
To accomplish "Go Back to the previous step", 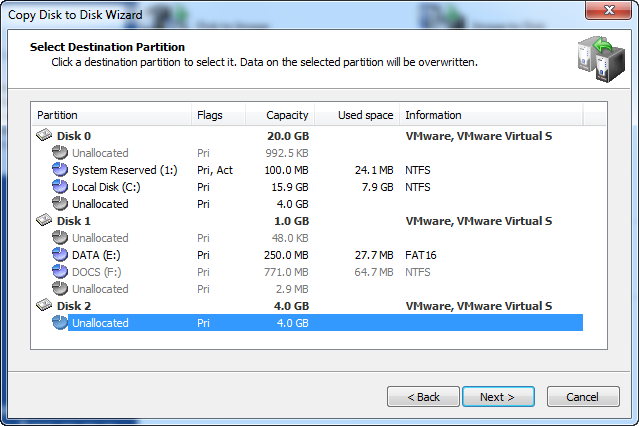I will pyautogui.click(x=423, y=397).
